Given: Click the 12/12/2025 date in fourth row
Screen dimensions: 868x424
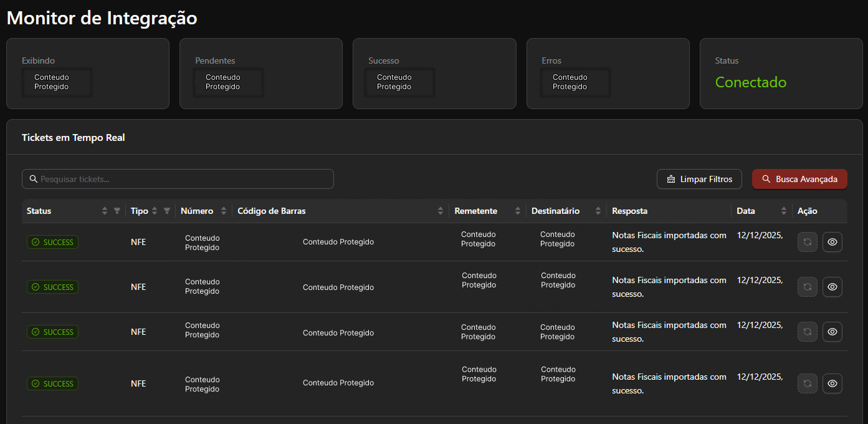Looking at the screenshot, I should pyautogui.click(x=760, y=377).
